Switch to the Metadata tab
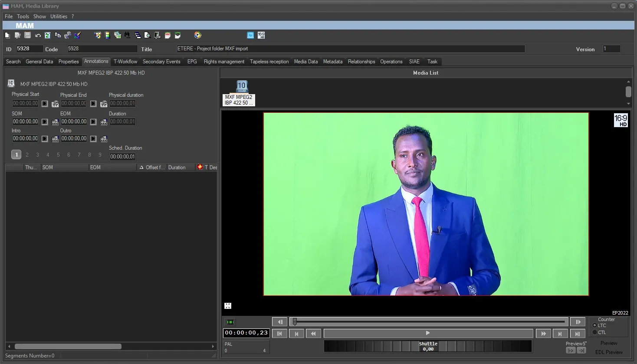This screenshot has height=364, width=637. (333, 62)
